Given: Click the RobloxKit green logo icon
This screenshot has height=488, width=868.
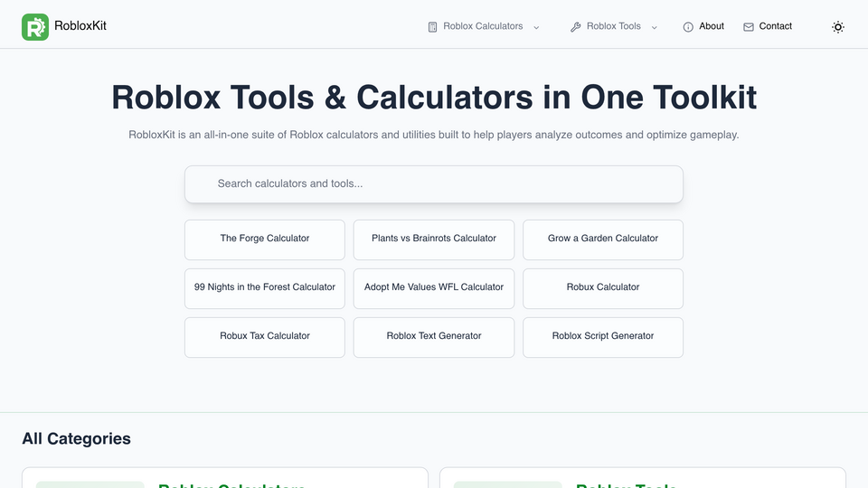Looking at the screenshot, I should pyautogui.click(x=35, y=27).
